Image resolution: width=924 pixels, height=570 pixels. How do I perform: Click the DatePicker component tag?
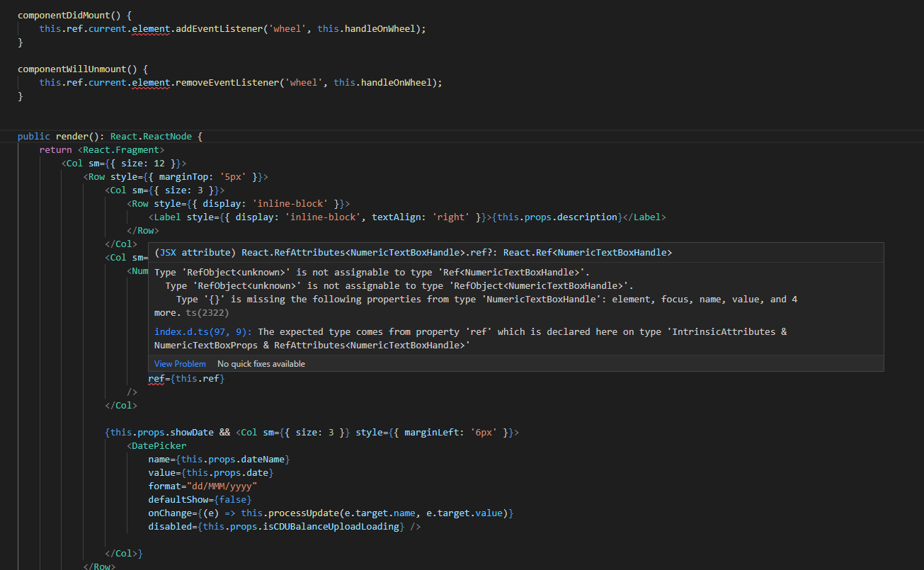[x=159, y=446]
